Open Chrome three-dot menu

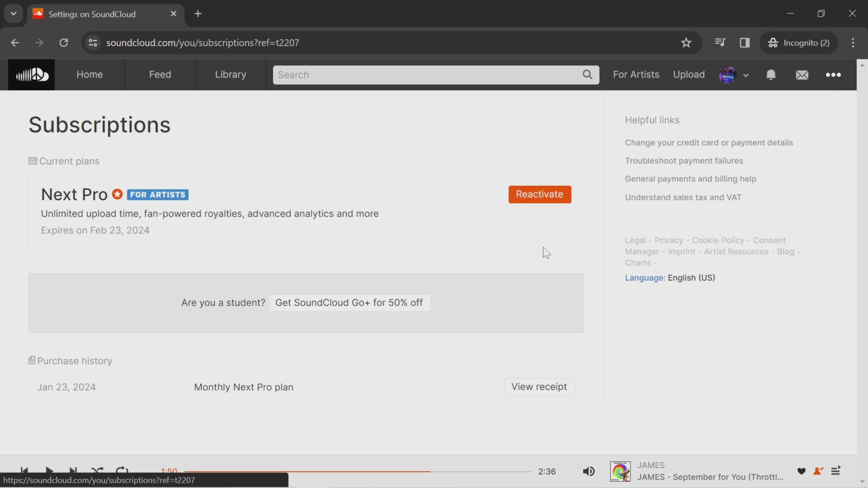coord(853,43)
